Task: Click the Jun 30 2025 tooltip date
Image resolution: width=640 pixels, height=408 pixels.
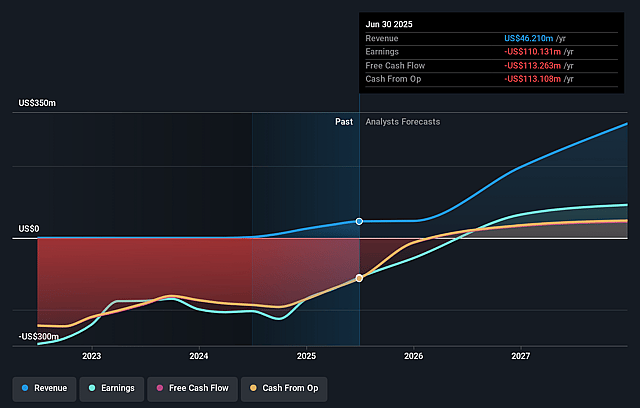Action: tap(389, 24)
